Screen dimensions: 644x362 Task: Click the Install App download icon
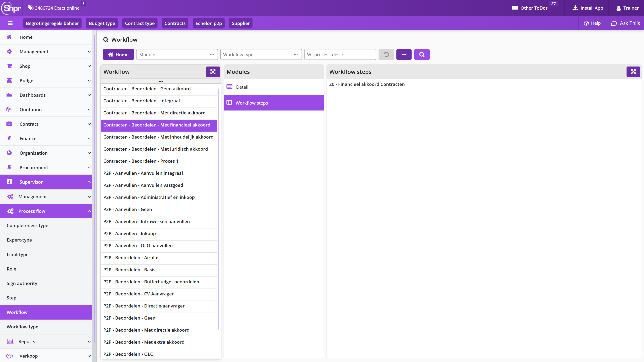(x=575, y=8)
